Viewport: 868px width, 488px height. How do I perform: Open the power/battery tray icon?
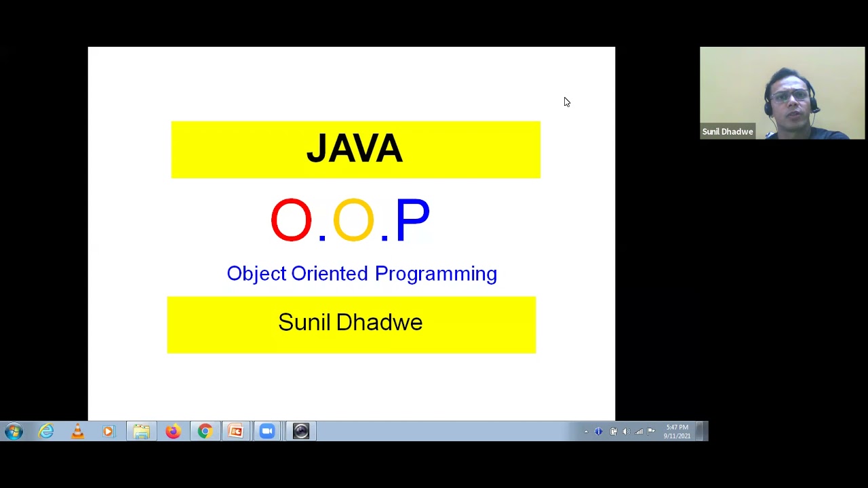point(613,432)
